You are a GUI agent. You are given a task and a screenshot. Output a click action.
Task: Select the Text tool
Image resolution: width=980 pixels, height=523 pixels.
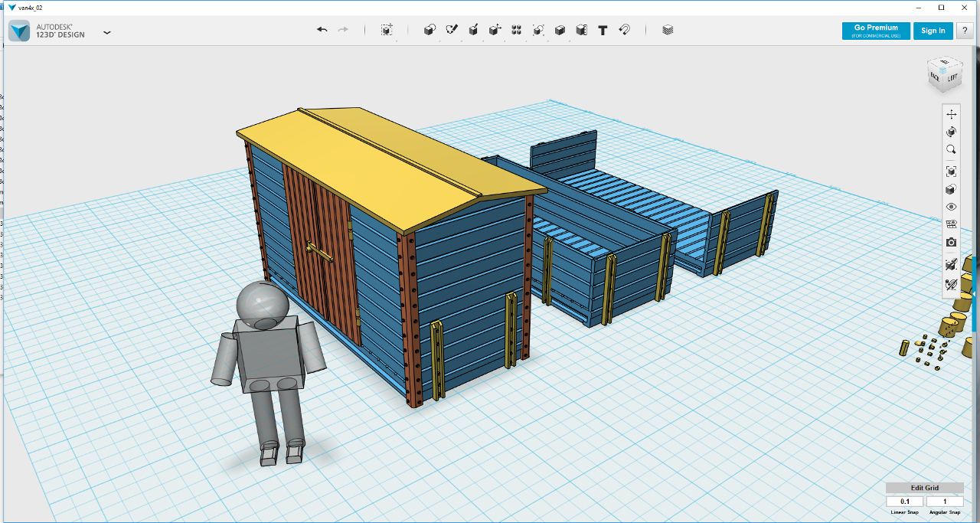[x=603, y=30]
